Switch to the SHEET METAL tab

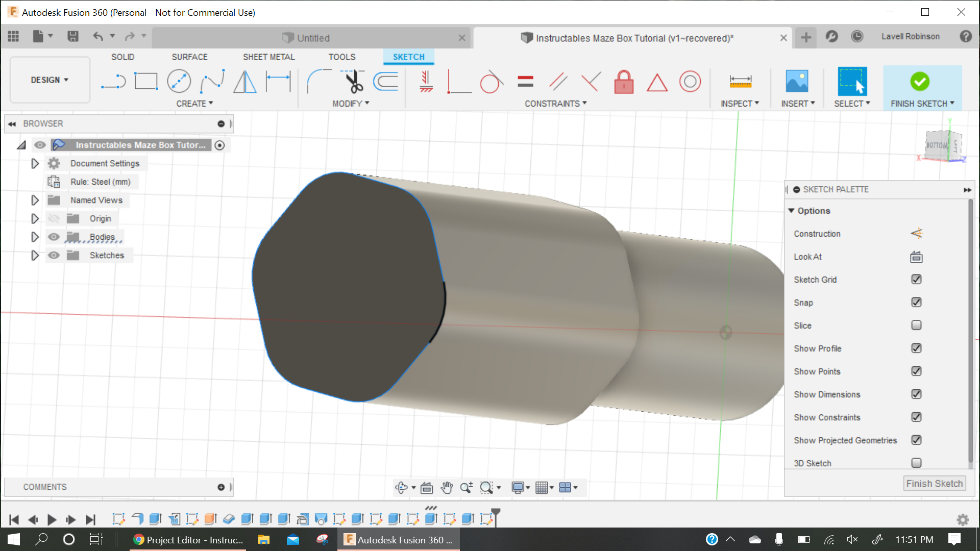click(x=268, y=57)
